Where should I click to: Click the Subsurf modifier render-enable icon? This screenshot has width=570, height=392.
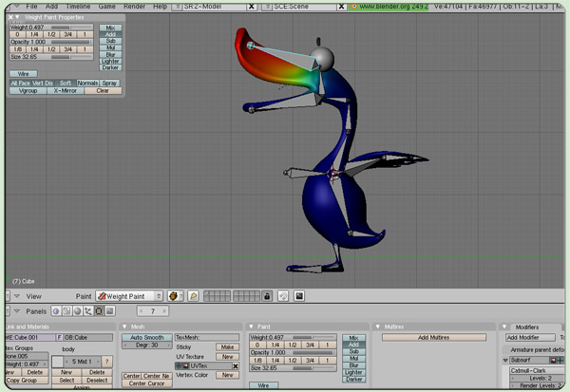(553, 361)
